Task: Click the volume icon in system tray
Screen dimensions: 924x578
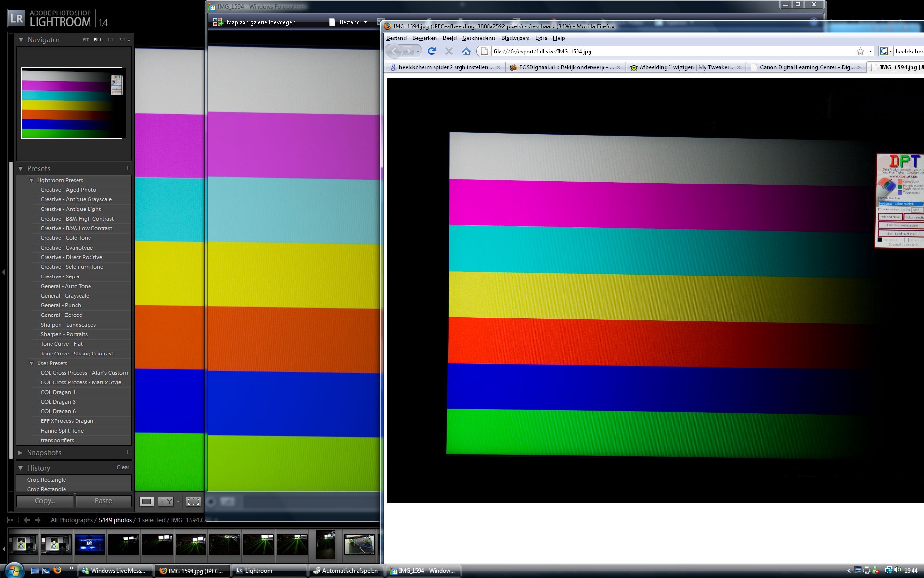Action: tap(898, 571)
